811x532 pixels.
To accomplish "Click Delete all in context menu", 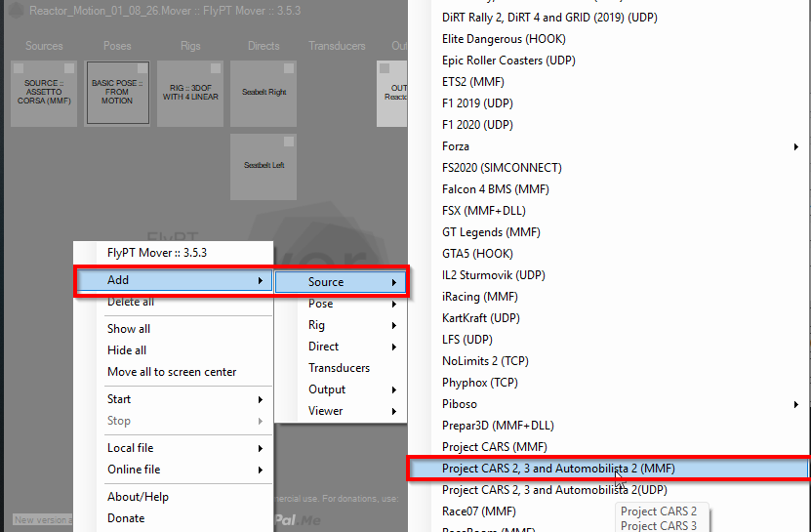I will click(x=175, y=303).
